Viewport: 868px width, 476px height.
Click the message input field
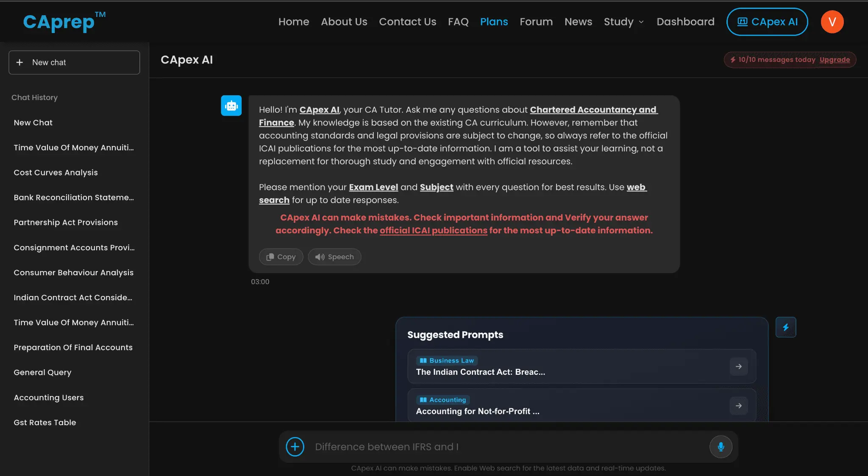tap(509, 447)
